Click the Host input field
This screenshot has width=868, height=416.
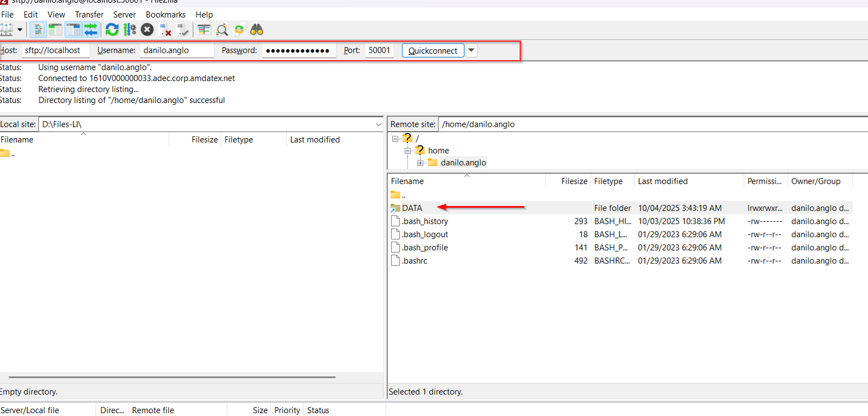click(55, 50)
